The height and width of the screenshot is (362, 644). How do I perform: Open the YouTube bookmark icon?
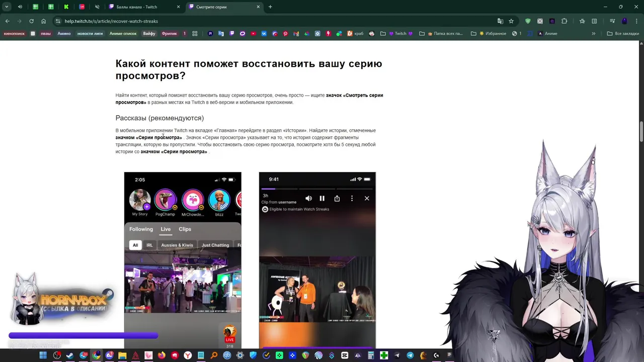point(253,34)
